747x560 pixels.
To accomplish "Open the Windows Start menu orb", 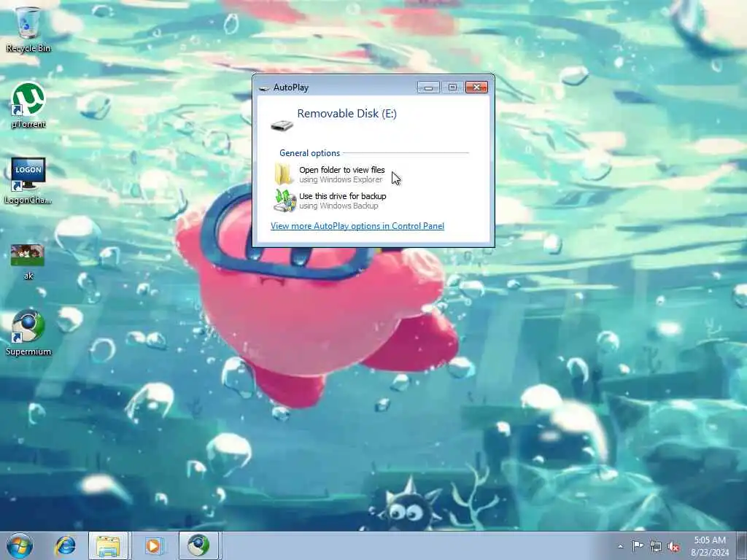I will [x=20, y=545].
